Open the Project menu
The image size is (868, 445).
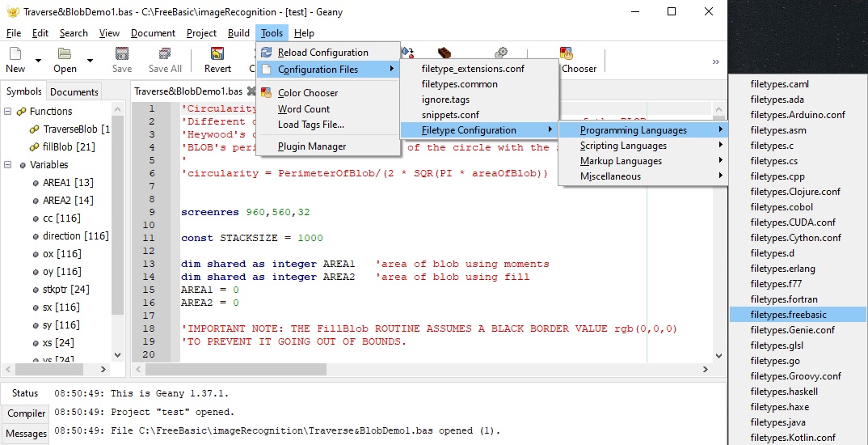201,33
